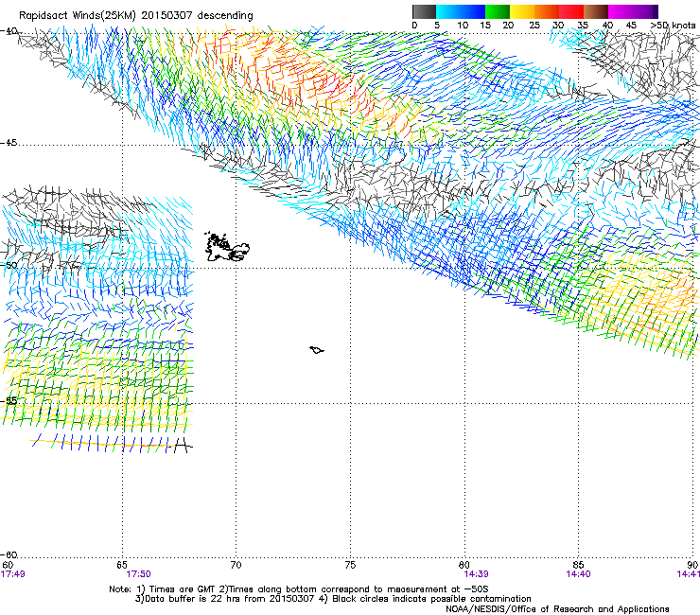Click the 'Rapidsact Winds(25KM) 20150307 descending' title
Screen dimensions: 700x615
pos(135,15)
